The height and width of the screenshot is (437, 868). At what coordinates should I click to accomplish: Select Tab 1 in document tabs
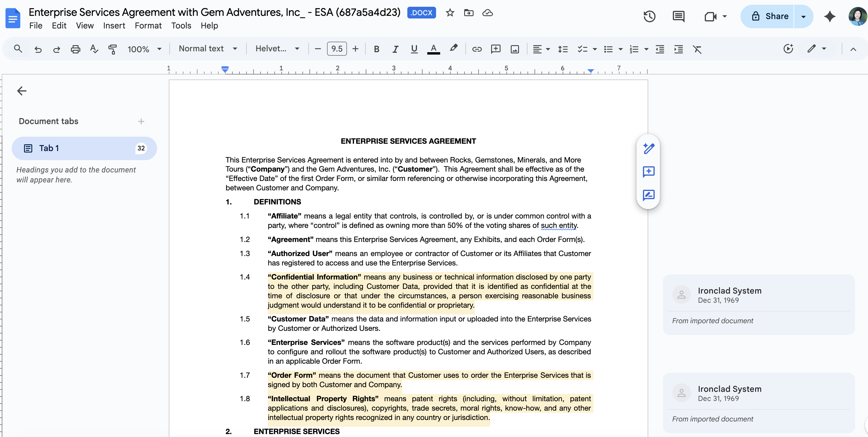tap(84, 148)
